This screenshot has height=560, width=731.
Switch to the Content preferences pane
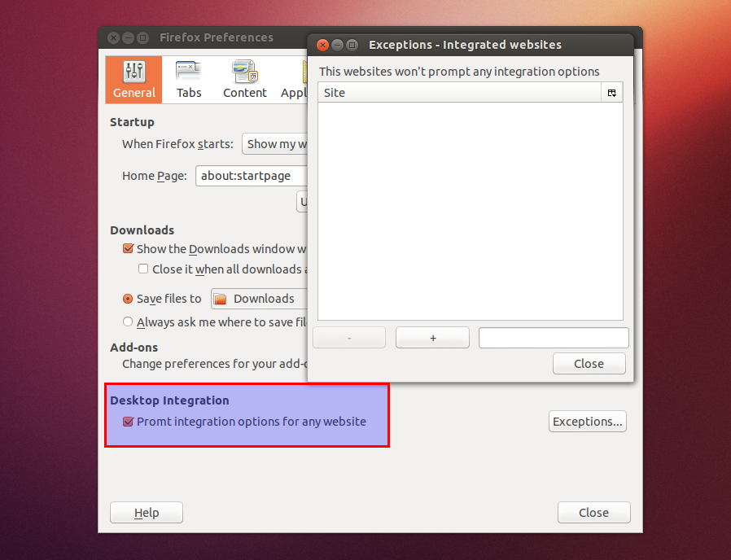[245, 80]
